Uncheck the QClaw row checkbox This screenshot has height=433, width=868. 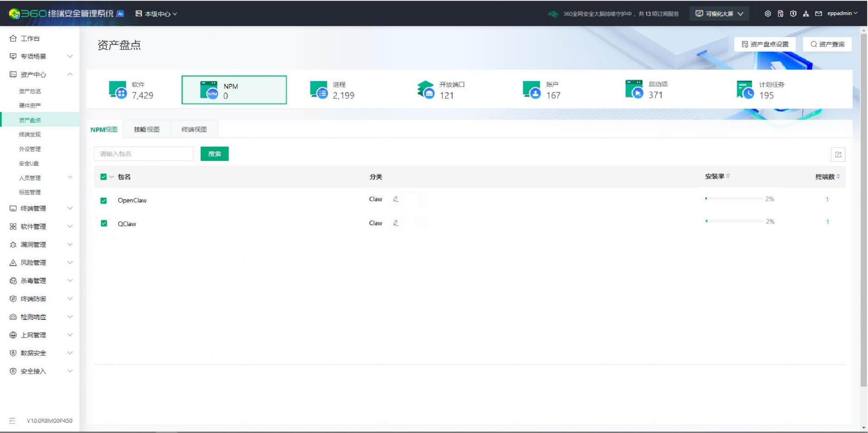click(x=104, y=224)
